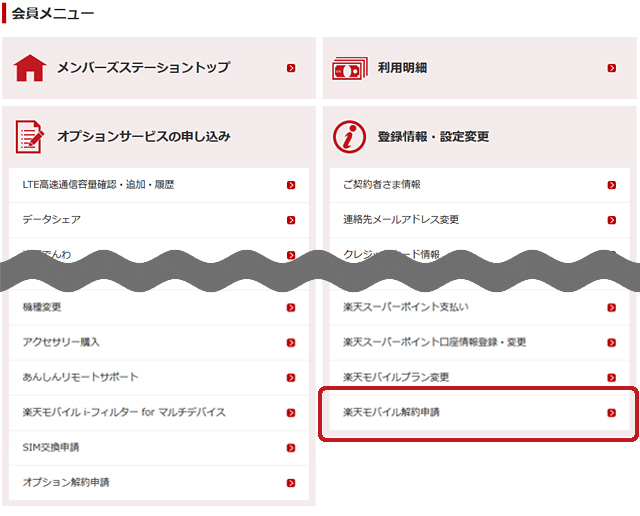This screenshot has width=640, height=516.
Task: Select 機種変更 menu entry
Action: tap(159, 307)
